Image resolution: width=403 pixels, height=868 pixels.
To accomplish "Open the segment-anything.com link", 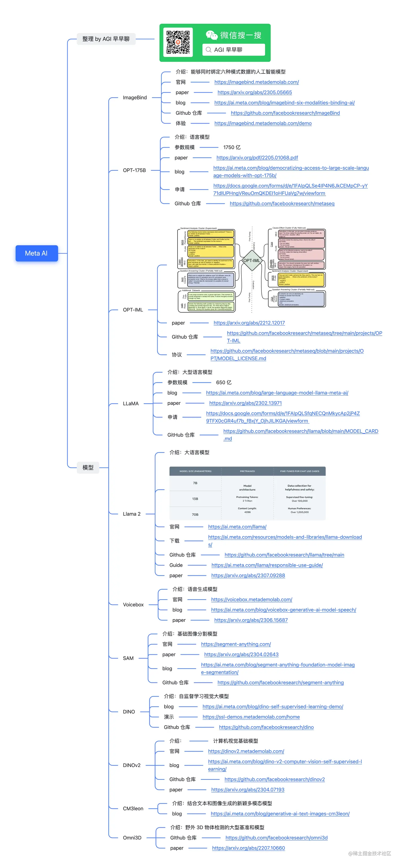I will pyautogui.click(x=236, y=644).
